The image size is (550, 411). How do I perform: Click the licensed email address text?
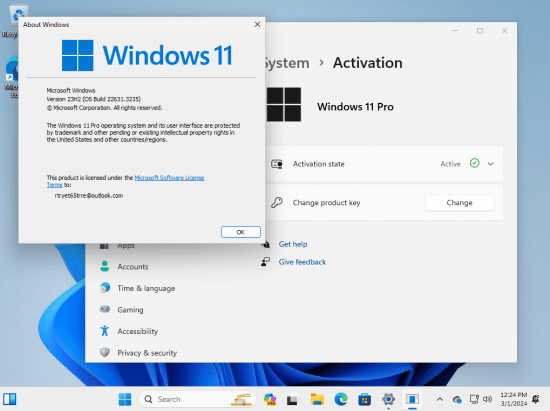[89, 195]
